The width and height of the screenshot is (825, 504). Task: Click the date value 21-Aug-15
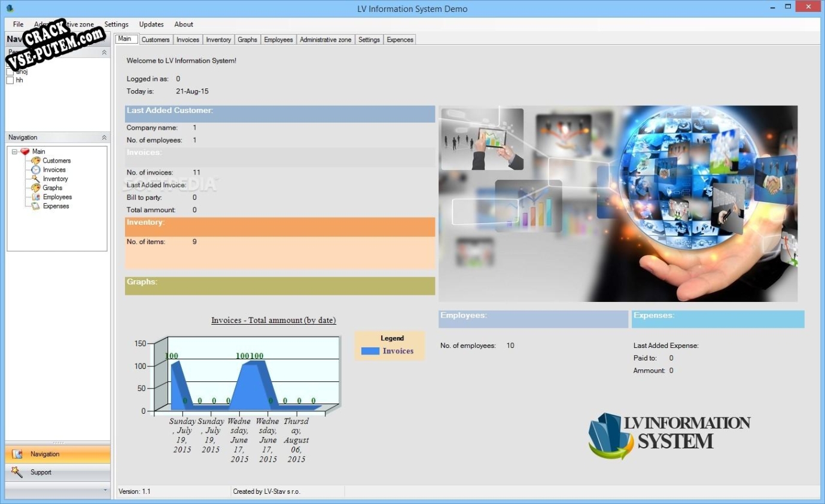click(192, 91)
